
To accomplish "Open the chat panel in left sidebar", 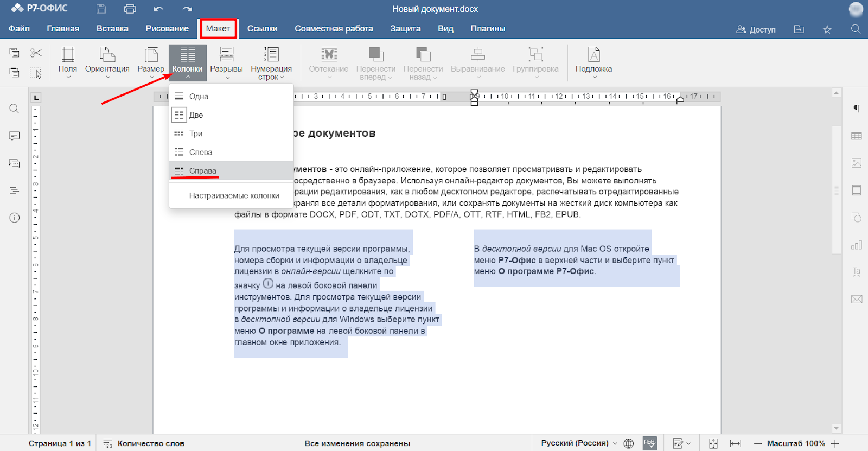I will coord(15,163).
